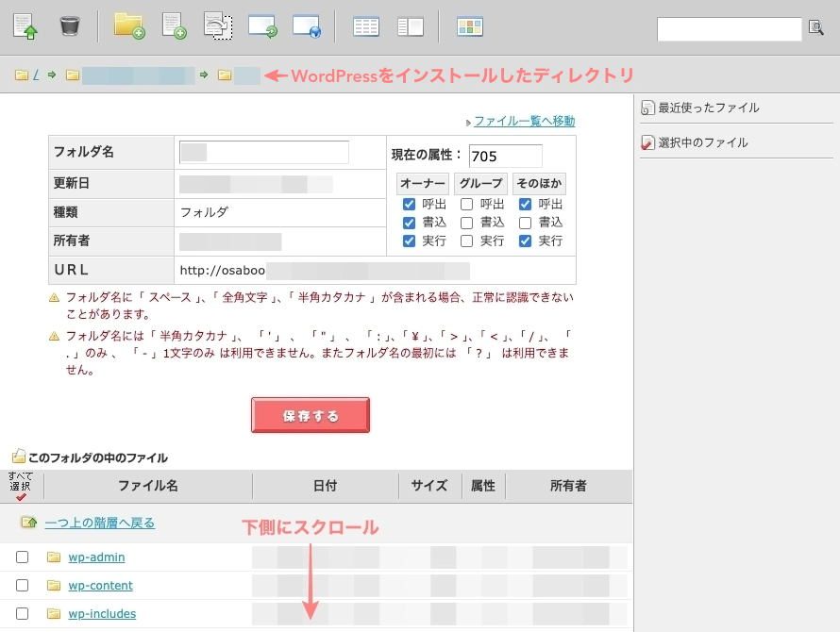Check そのほか 書込 checkbox
The height and width of the screenshot is (632, 840).
pyautogui.click(x=525, y=223)
